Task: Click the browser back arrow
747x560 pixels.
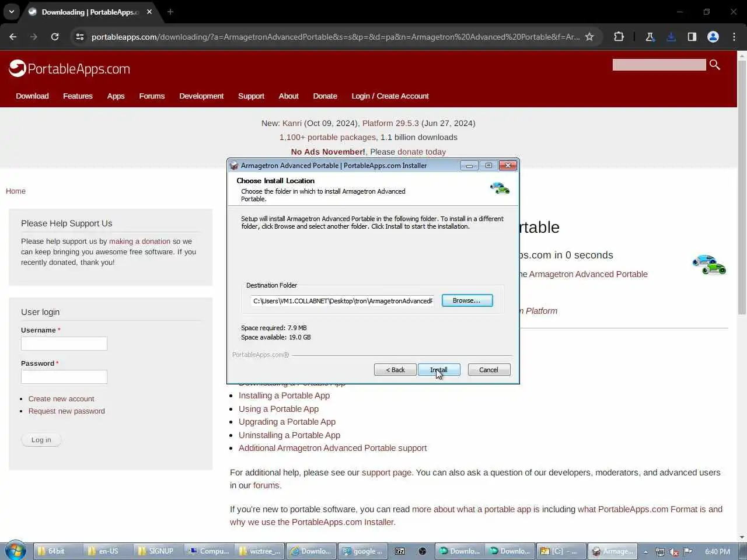Action: point(13,37)
